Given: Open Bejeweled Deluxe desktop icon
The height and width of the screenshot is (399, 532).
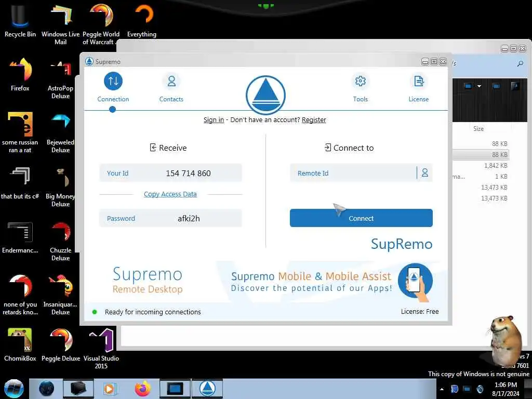Looking at the screenshot, I should coord(60,132).
